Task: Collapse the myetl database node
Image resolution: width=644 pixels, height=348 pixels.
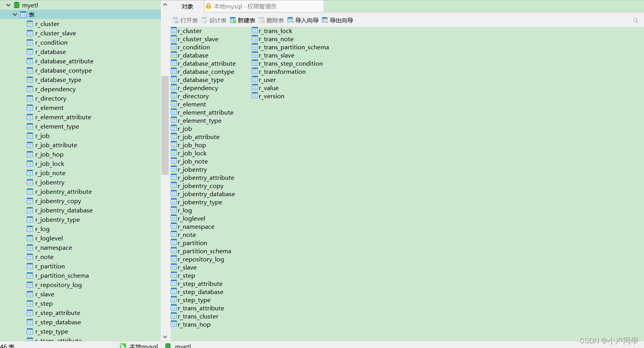Action: coord(8,5)
